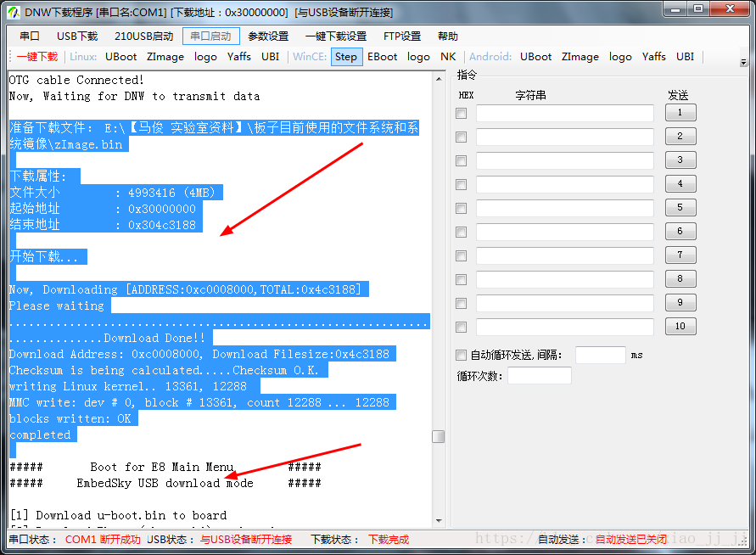Screen dimensions: 756x555
Task: Focus command string field in row 1
Action: [564, 114]
